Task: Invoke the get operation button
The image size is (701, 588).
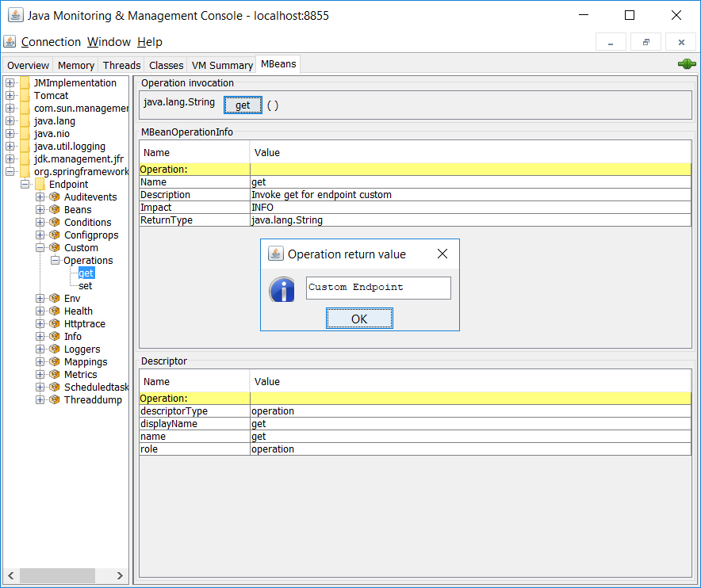Action: pos(243,105)
